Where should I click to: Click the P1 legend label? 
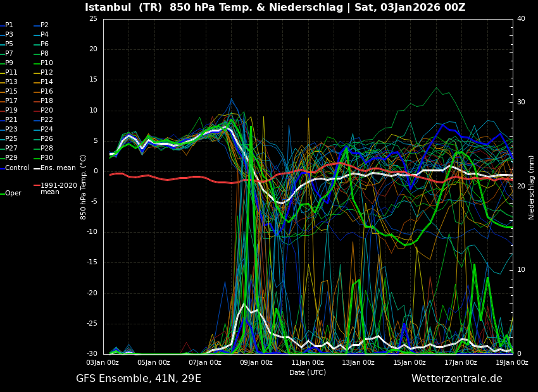pos(9,25)
